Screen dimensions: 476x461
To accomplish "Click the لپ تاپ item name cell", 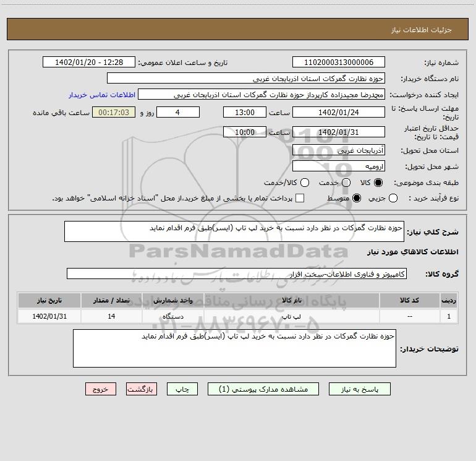I will 291,316.
